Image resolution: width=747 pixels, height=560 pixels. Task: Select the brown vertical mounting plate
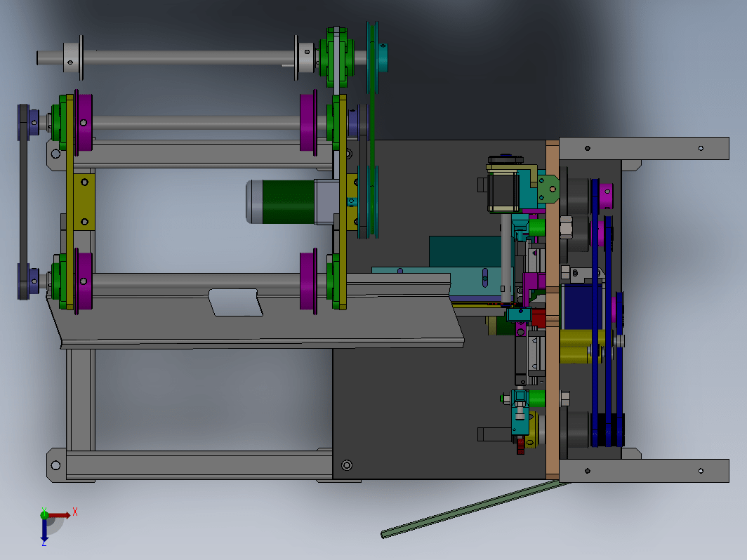click(552, 309)
